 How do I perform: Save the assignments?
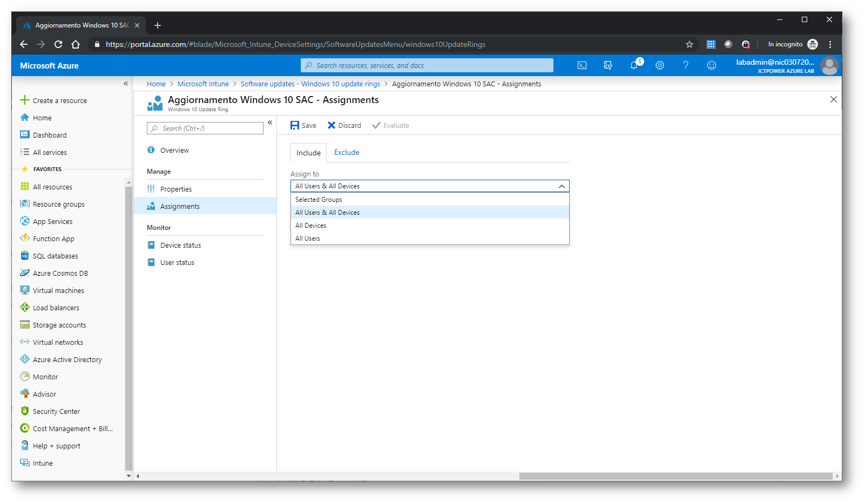[303, 125]
